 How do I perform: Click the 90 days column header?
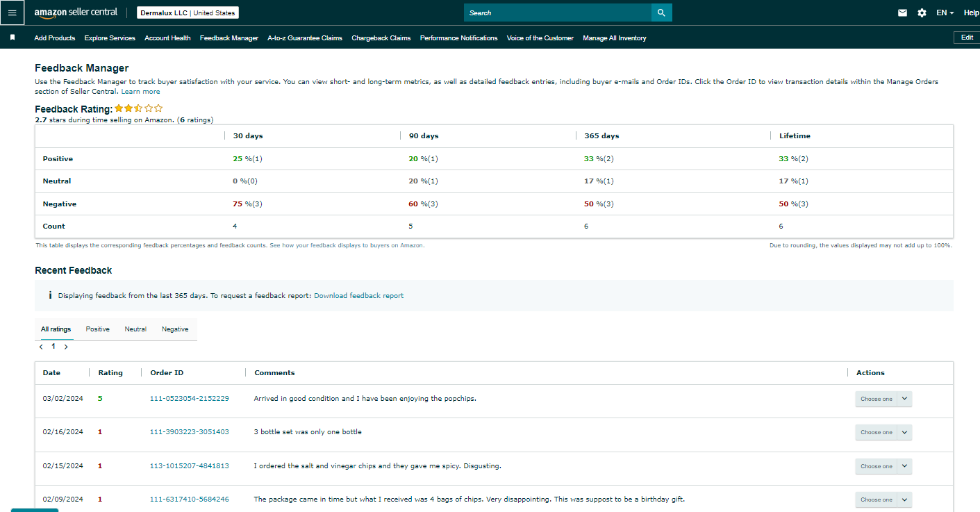click(x=424, y=136)
